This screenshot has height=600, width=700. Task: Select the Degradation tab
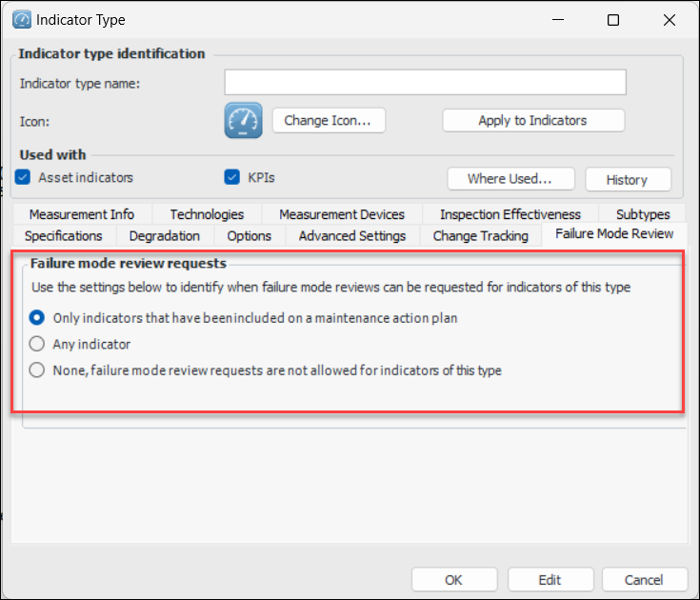(x=165, y=235)
